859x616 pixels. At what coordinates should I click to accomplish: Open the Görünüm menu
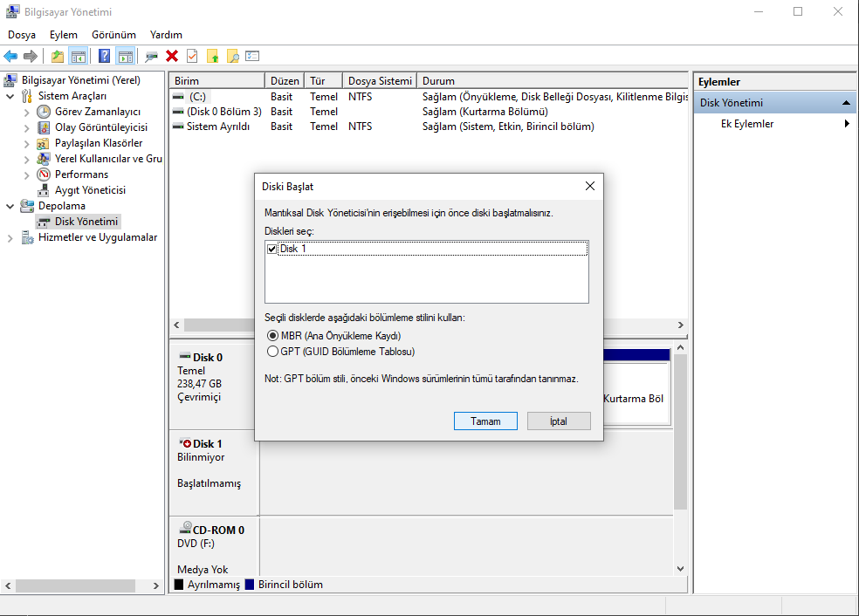click(x=114, y=35)
